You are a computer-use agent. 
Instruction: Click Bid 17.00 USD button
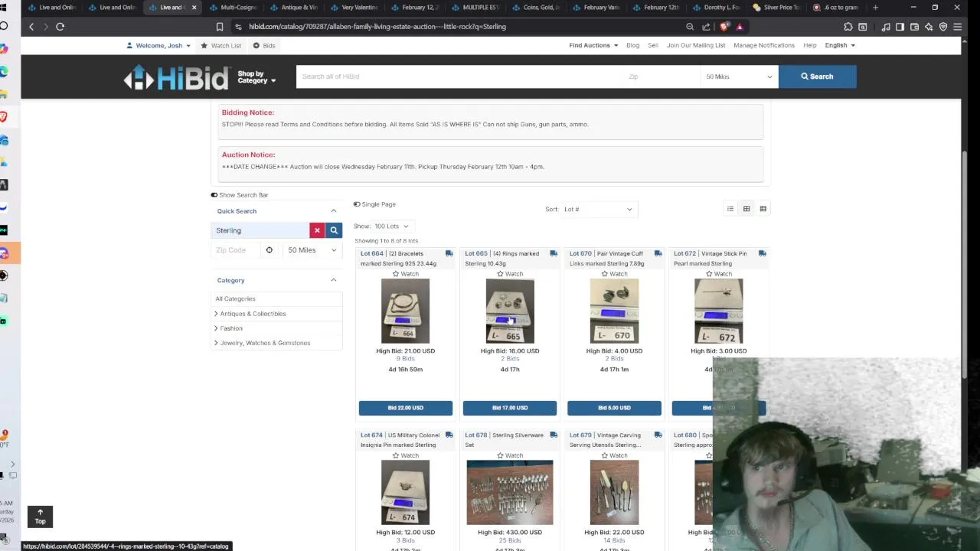tap(510, 408)
